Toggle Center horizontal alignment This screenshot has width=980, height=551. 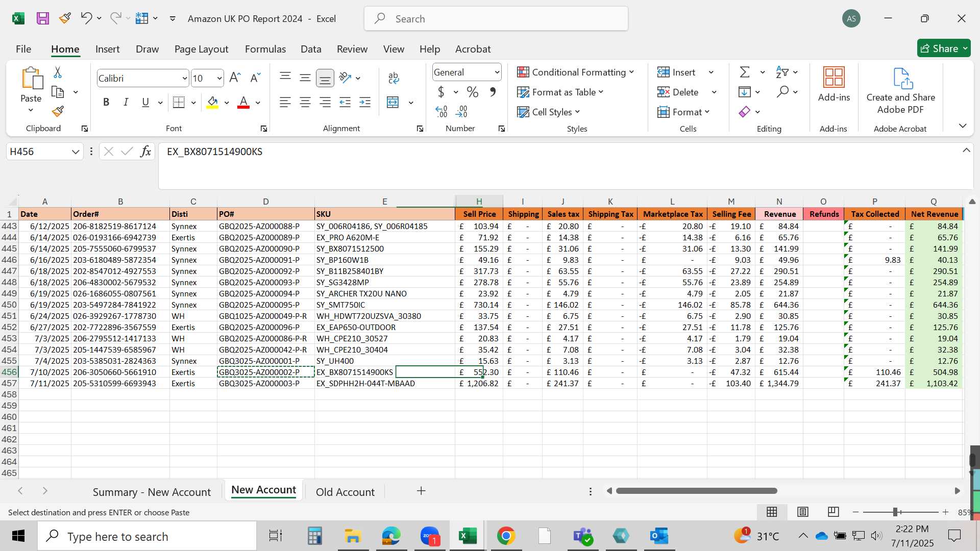(x=305, y=103)
